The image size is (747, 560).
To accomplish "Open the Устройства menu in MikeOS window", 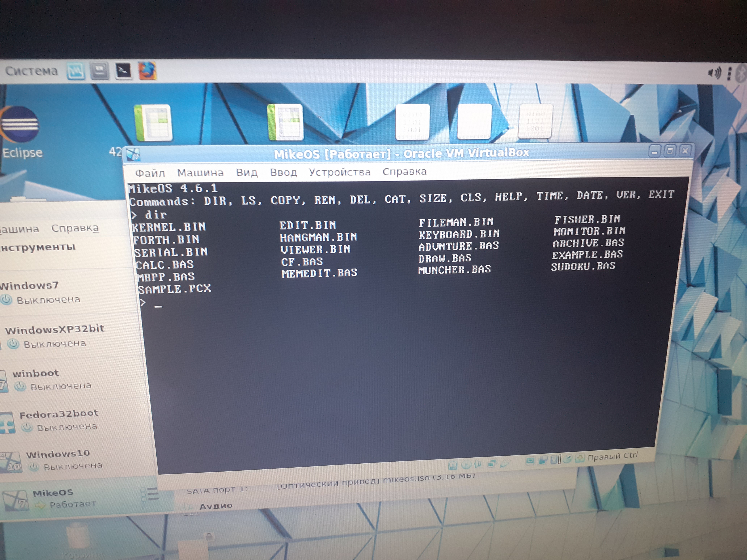I will click(339, 172).
